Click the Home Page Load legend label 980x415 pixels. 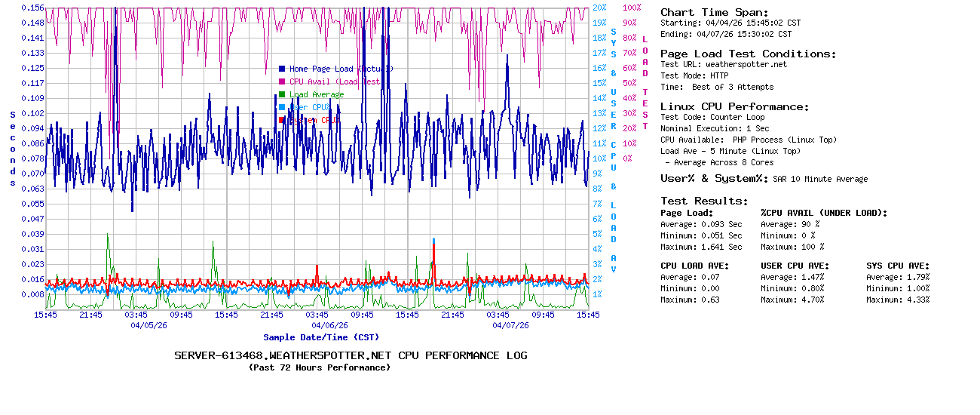[341, 69]
